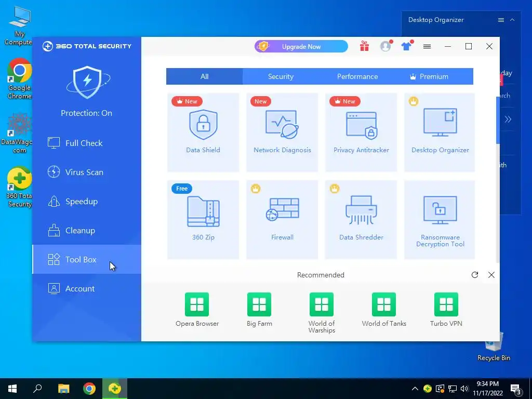Open the user profile avatar icon
This screenshot has height=399, width=532.
[x=385, y=46]
